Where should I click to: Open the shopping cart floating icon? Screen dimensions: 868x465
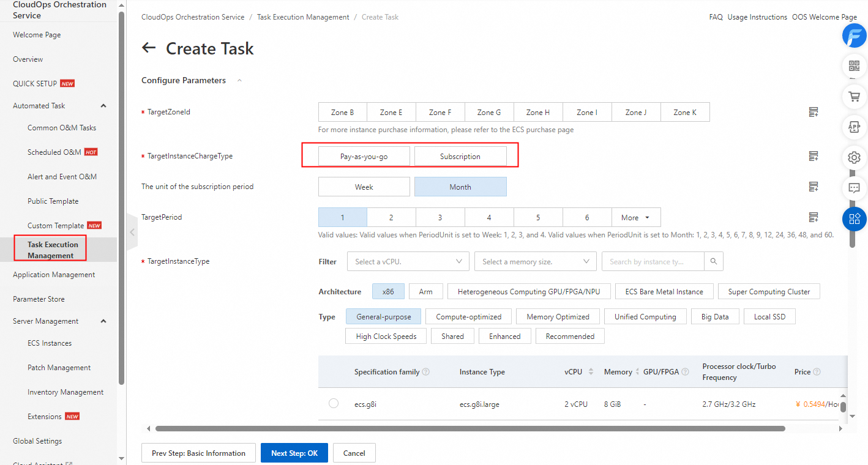click(x=854, y=97)
